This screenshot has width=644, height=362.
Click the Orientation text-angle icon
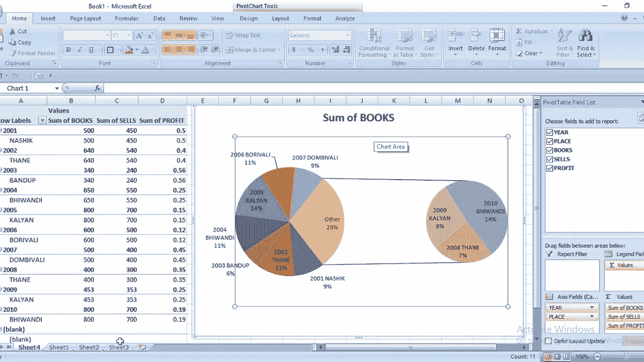pyautogui.click(x=204, y=35)
